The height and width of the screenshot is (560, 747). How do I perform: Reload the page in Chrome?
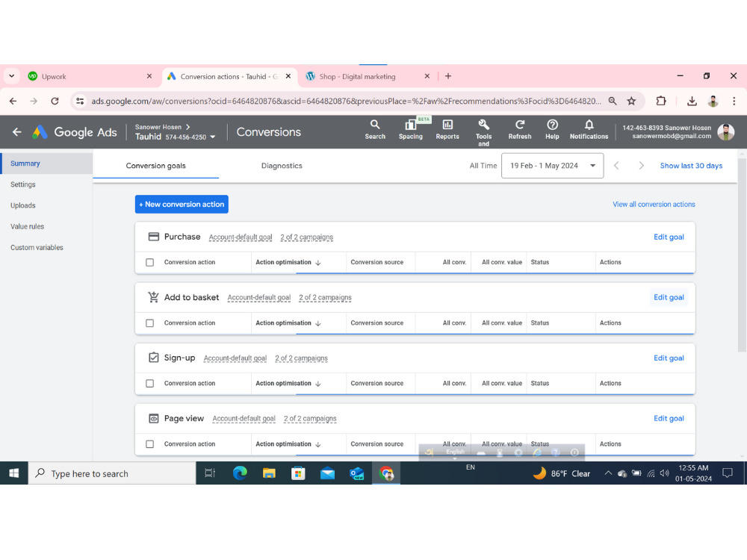(55, 101)
